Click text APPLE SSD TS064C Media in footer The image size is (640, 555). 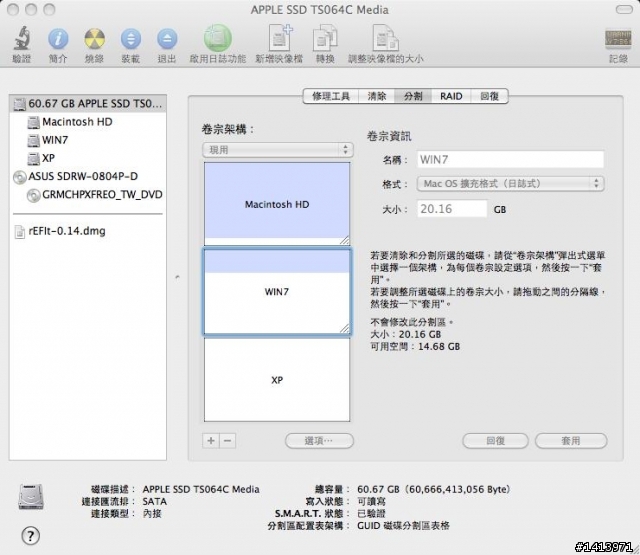pyautogui.click(x=201, y=489)
